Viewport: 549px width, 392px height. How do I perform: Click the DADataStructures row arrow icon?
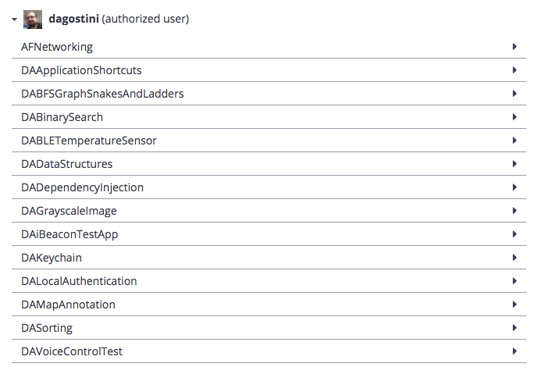(x=515, y=164)
